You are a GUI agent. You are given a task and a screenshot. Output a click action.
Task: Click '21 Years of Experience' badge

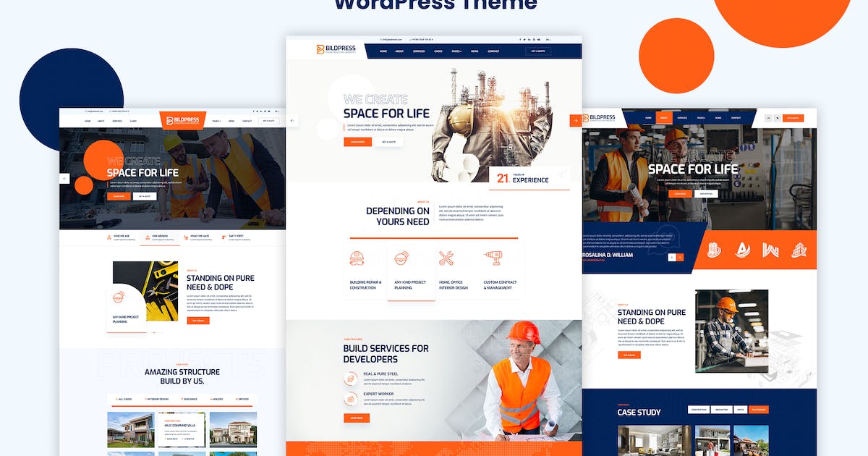point(529,179)
